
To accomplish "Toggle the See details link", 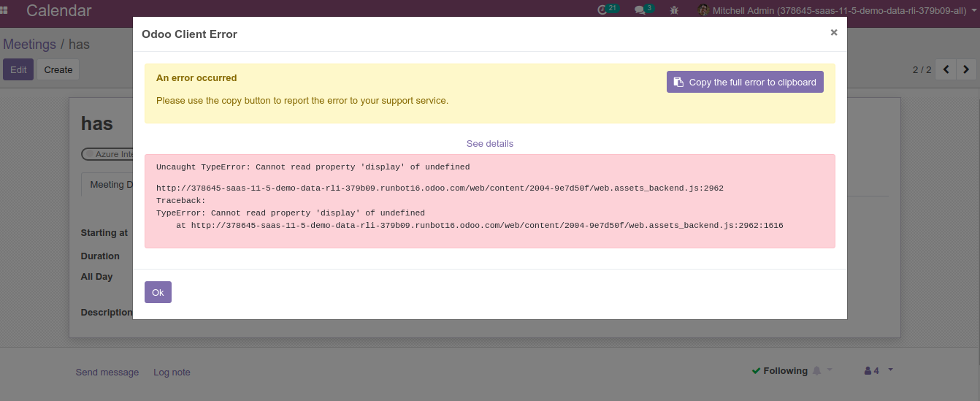I will click(x=490, y=144).
